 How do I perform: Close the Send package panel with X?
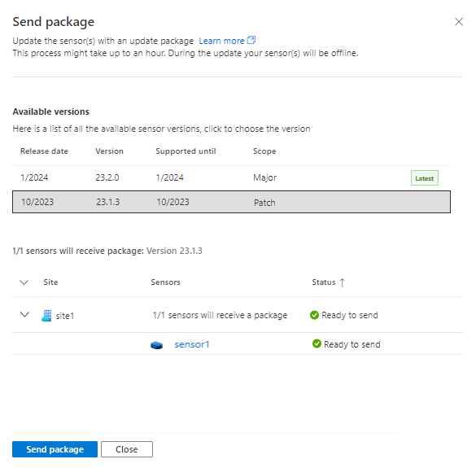(x=458, y=21)
